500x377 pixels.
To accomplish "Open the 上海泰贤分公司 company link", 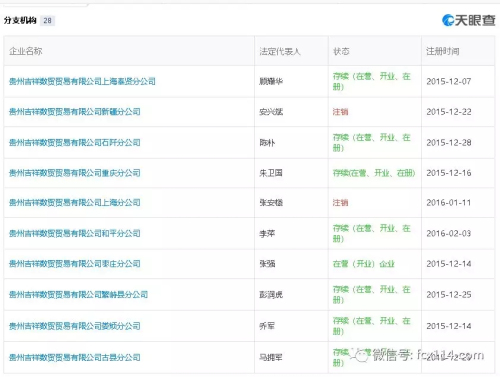I will pos(82,81).
